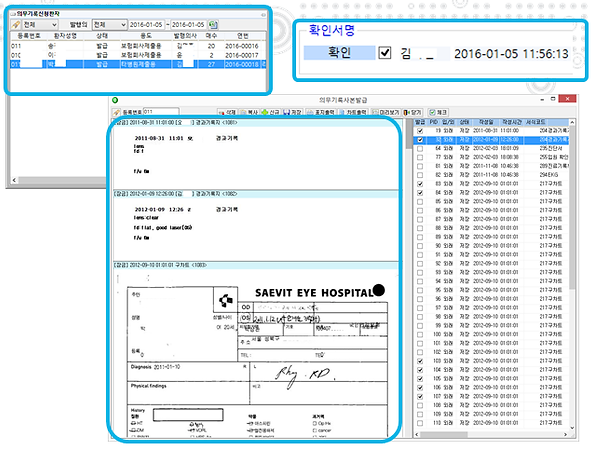Sort by 연번 column header
The image size is (593, 450).
242,36
